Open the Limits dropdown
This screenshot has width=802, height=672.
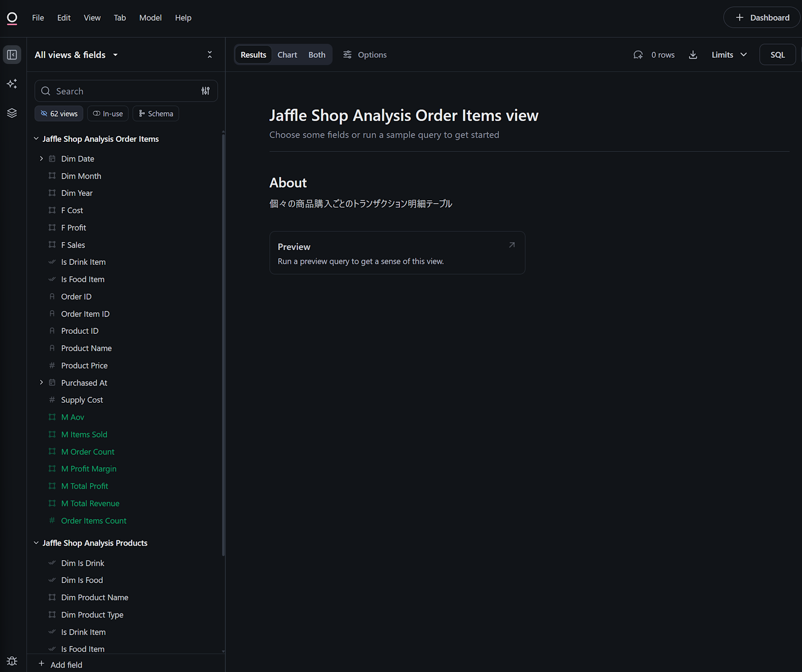pyautogui.click(x=729, y=55)
